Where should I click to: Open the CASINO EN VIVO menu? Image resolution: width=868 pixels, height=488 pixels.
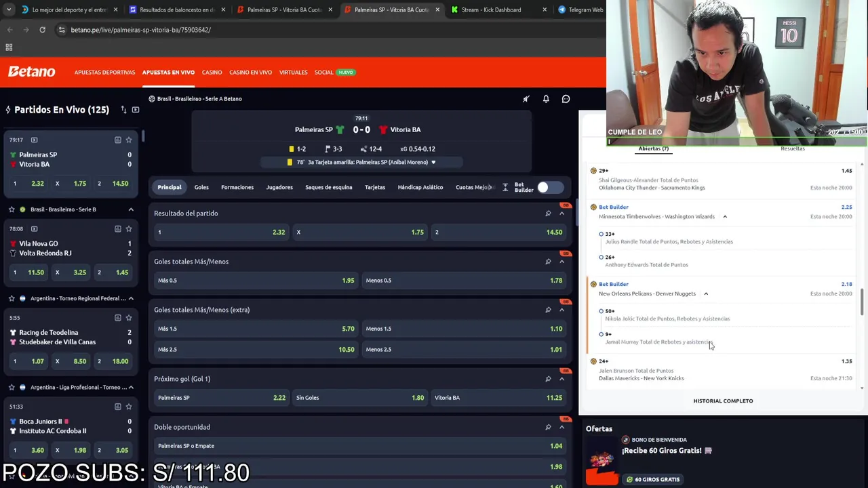point(250,72)
